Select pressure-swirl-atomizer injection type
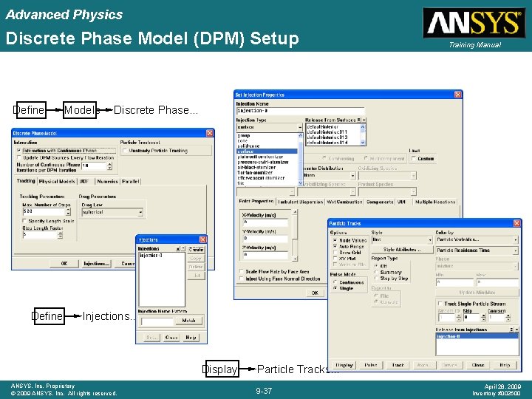Viewport: 532px width, 399px height. point(267,162)
